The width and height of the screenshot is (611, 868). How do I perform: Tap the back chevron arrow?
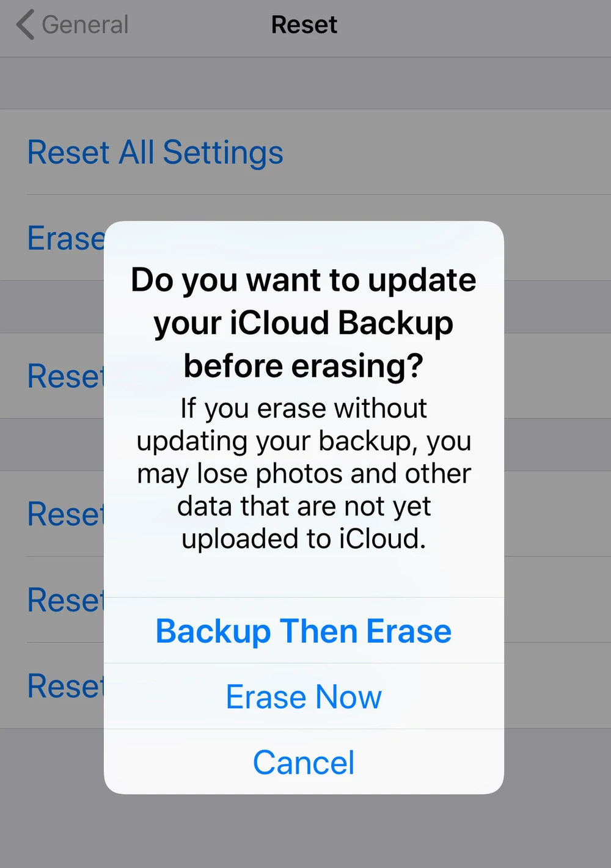coord(25,25)
